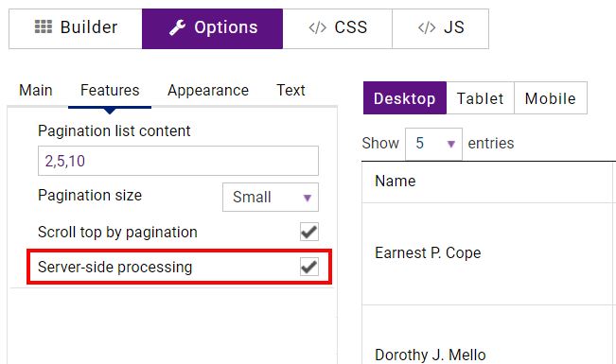The height and width of the screenshot is (364, 616).
Task: Click the purple arrow in Small dropdown
Action: click(308, 198)
